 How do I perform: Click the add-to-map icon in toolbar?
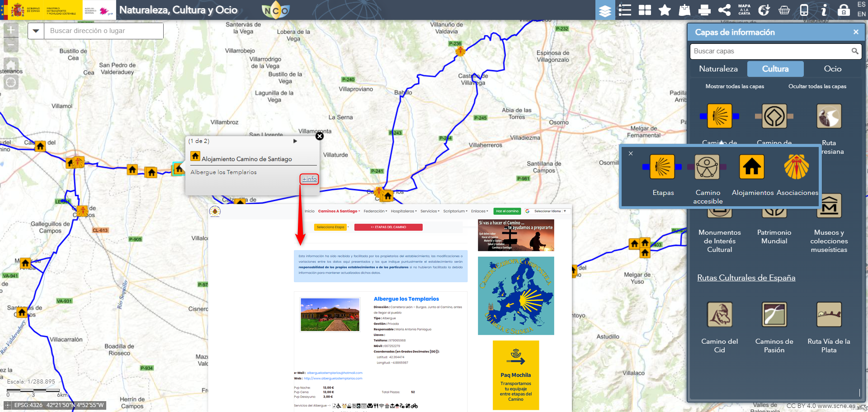point(684,10)
